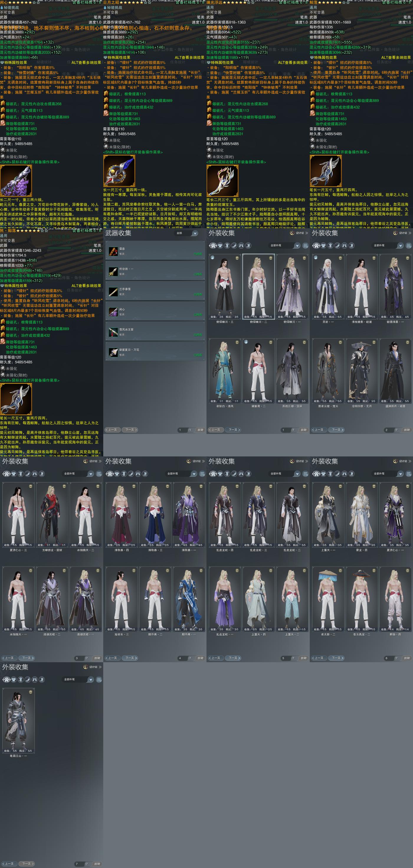
Task: Click 日月之昭 tooltip's weapon image
Action: (119, 171)
